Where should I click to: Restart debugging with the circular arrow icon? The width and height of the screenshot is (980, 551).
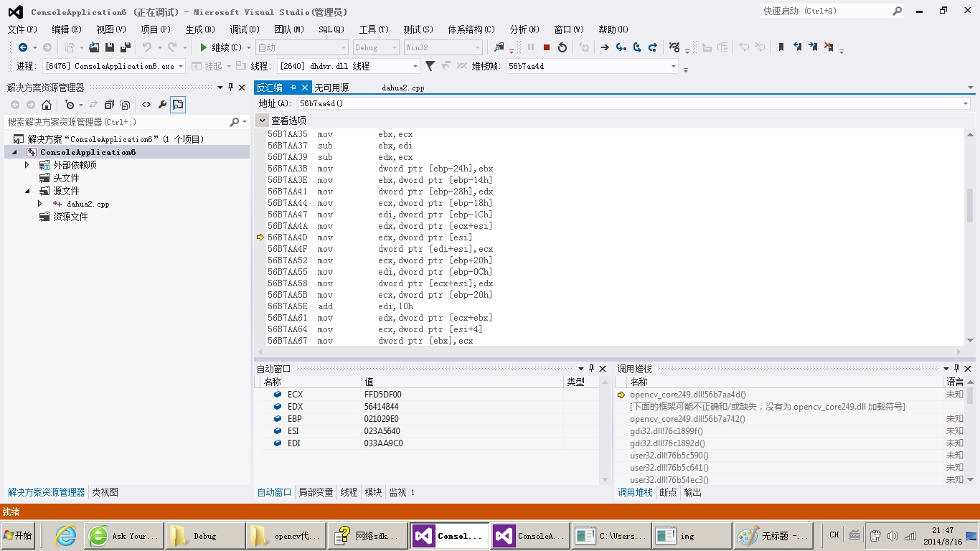click(562, 47)
